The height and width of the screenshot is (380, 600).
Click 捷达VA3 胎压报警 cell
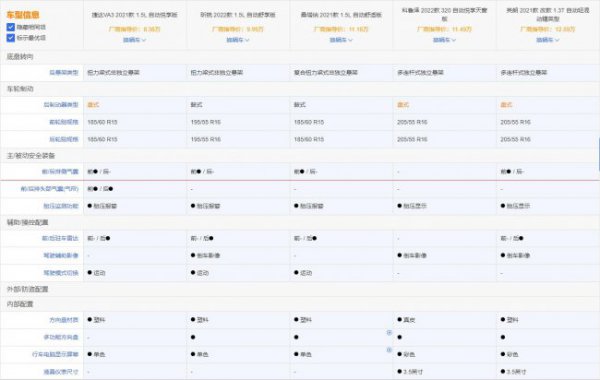tap(102, 206)
